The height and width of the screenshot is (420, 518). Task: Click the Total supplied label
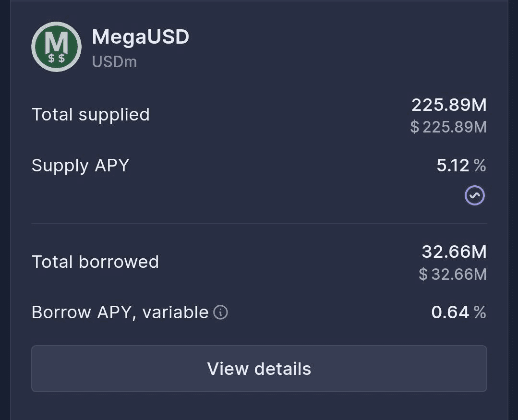pyautogui.click(x=91, y=115)
